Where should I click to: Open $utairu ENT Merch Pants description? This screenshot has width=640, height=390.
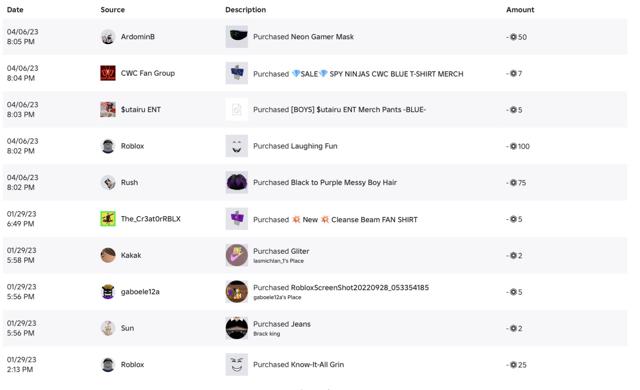tap(339, 110)
